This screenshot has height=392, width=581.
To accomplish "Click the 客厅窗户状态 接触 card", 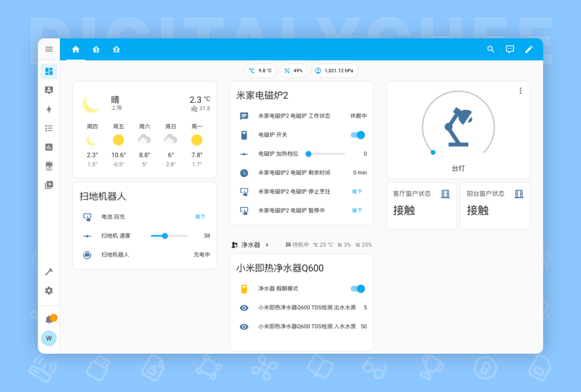I will [421, 206].
